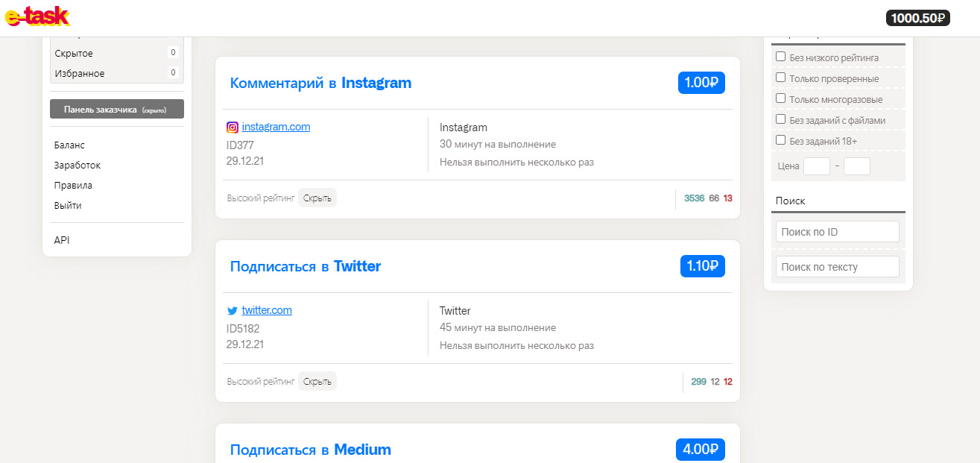Viewport: 980px width, 463px height.
Task: Hide the Instagram task with "Скрыть"
Action: click(x=317, y=198)
